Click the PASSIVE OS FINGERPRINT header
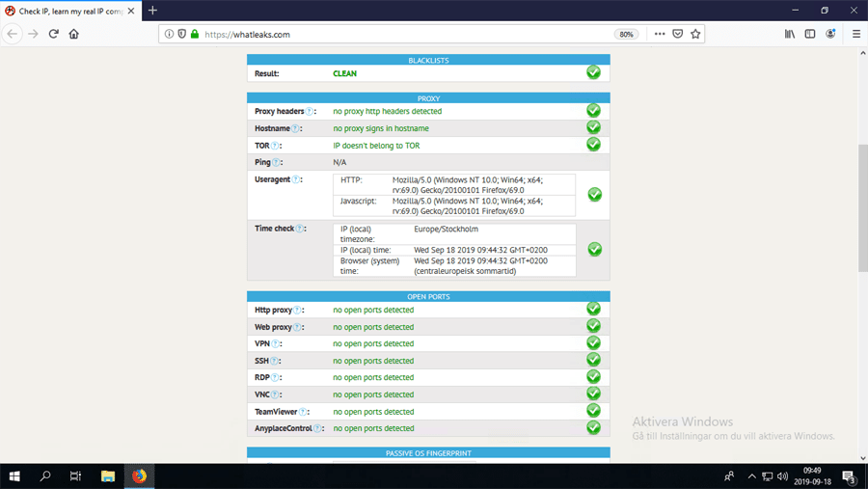868x489 pixels. (x=428, y=453)
